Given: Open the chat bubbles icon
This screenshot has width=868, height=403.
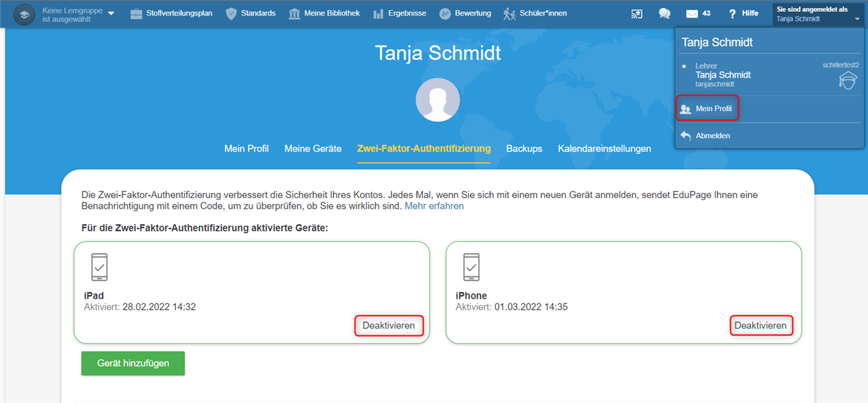Looking at the screenshot, I should pos(664,14).
